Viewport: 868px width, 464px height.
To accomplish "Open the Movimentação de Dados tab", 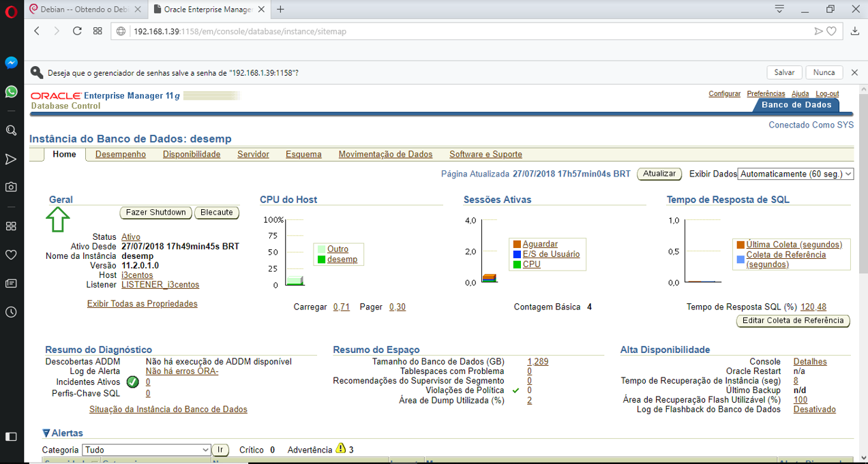I will 385,155.
